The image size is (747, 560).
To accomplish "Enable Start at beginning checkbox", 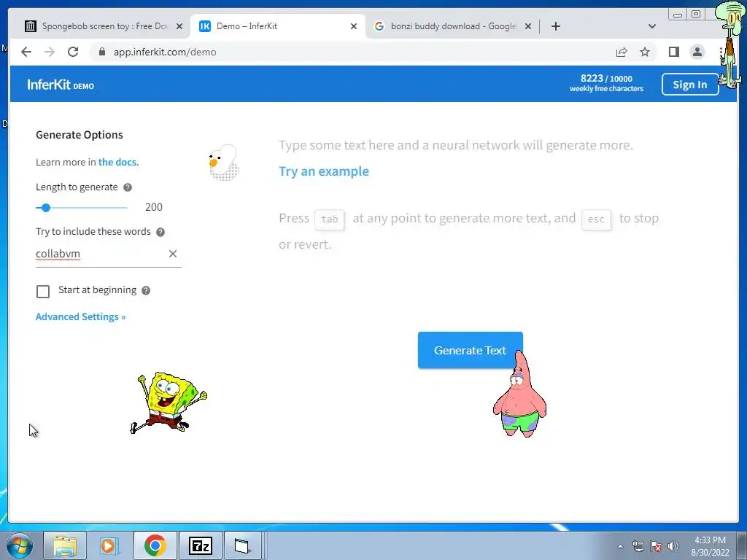I will [x=43, y=292].
